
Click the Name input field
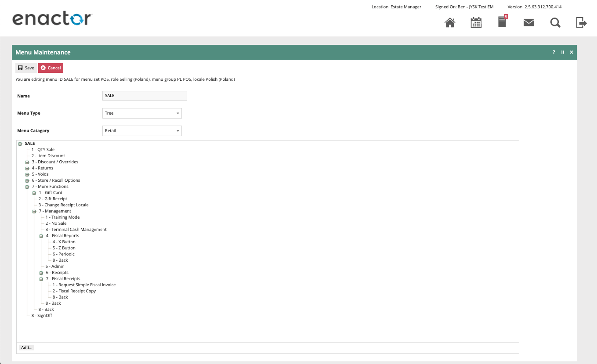(x=145, y=96)
